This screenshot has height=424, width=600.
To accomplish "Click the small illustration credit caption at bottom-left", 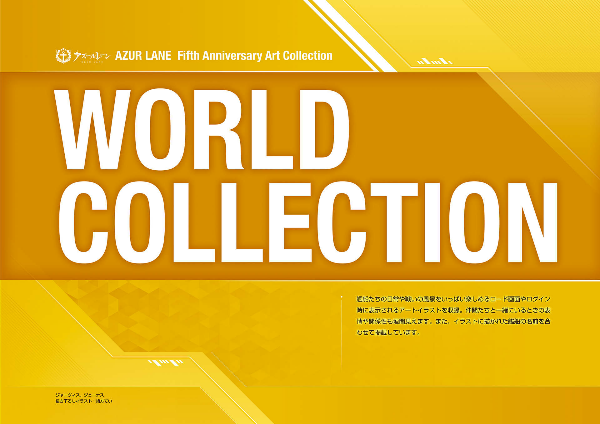I will point(84,398).
